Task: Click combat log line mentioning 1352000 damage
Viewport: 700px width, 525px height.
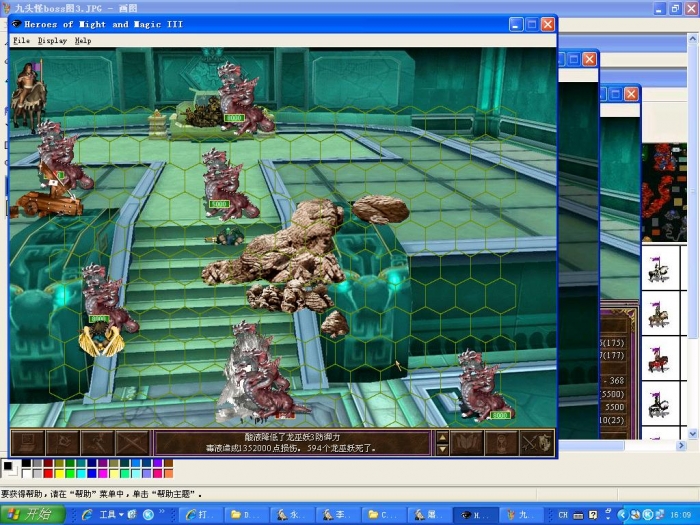Action: pos(291,448)
